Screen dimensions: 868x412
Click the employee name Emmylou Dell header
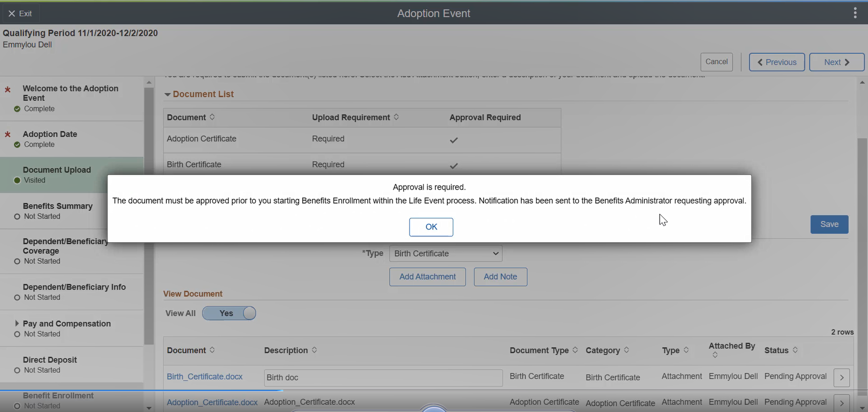(27, 45)
